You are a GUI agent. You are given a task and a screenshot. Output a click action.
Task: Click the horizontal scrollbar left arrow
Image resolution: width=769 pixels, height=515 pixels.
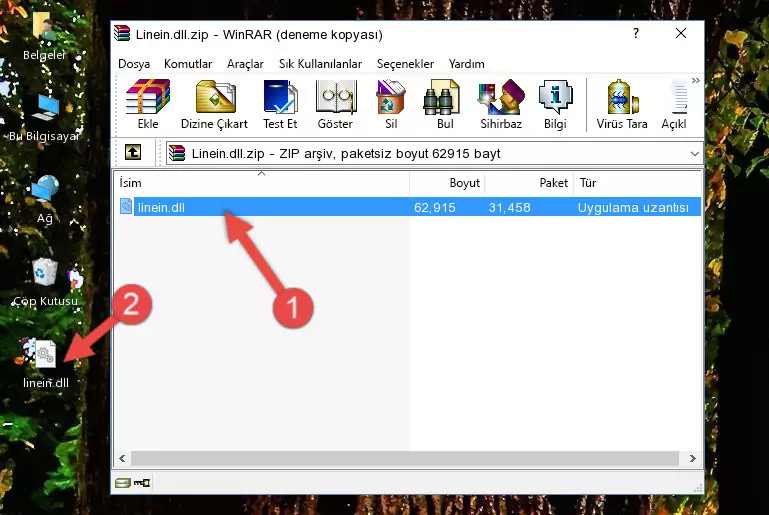coord(122,458)
